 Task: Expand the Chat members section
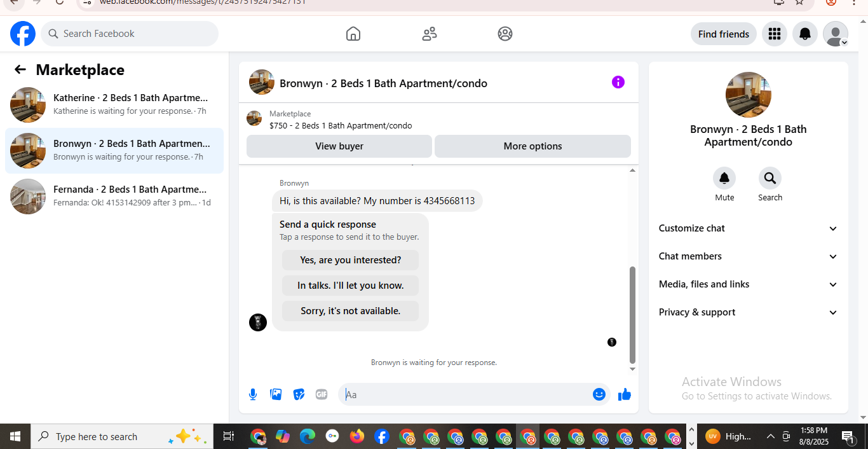pyautogui.click(x=749, y=256)
